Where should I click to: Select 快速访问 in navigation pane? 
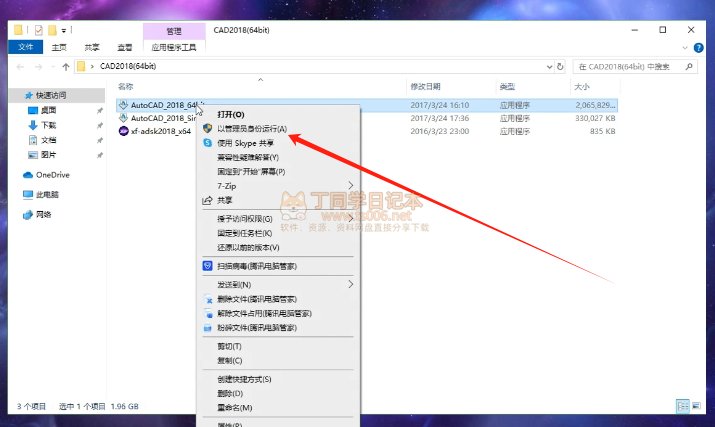pos(51,95)
